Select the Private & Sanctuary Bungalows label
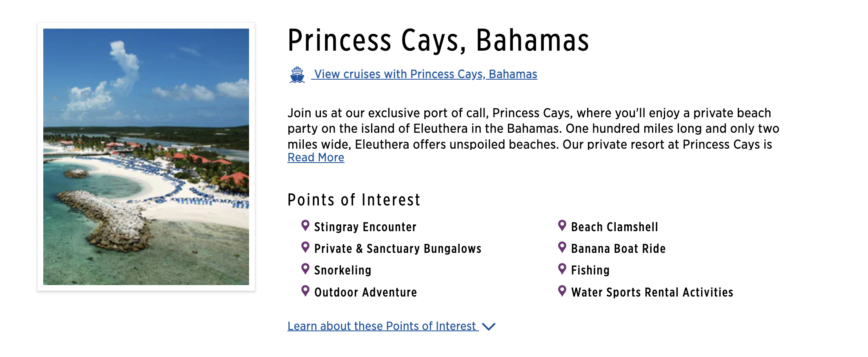Screen dimensions: 868x357 [398, 249]
